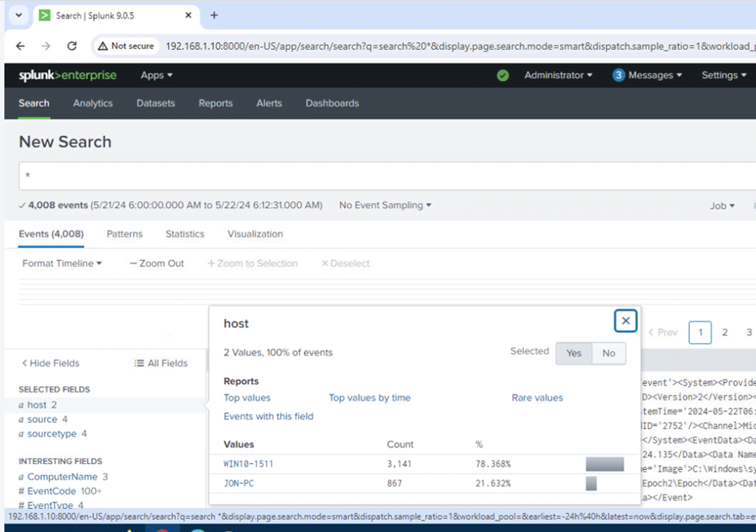Click Zoom to Selection on the timeline

[x=252, y=263]
